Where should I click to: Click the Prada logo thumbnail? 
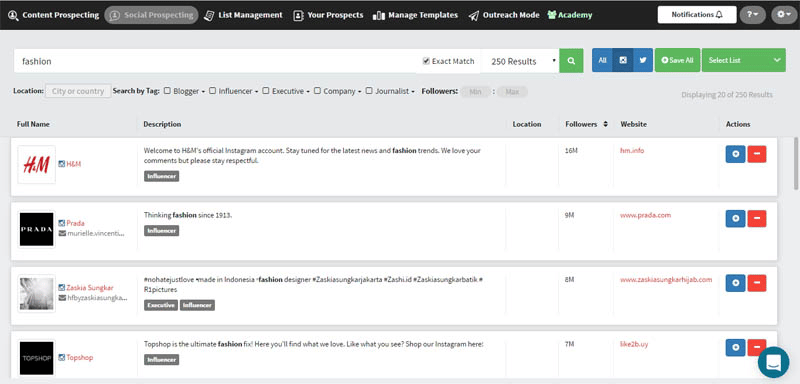[x=36, y=229]
